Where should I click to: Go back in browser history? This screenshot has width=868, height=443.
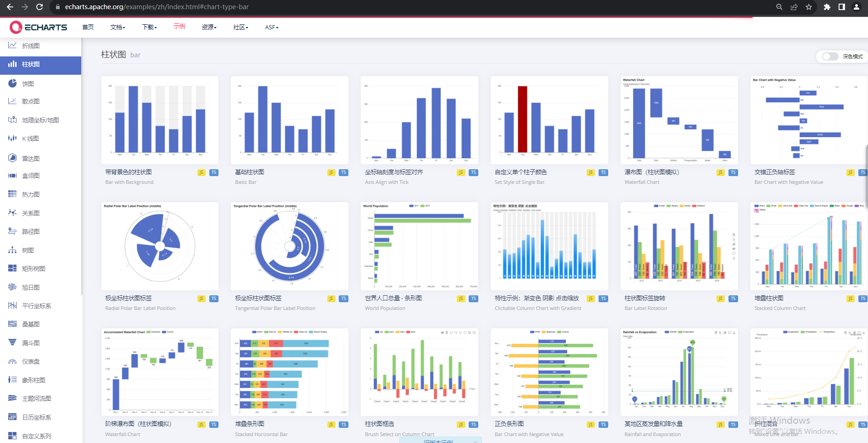point(10,7)
